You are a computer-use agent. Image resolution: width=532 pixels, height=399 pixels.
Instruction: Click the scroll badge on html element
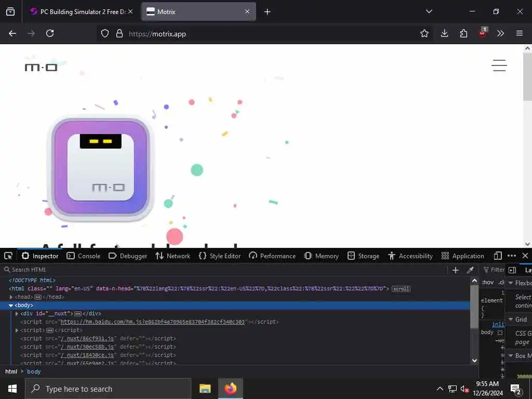coord(401,289)
